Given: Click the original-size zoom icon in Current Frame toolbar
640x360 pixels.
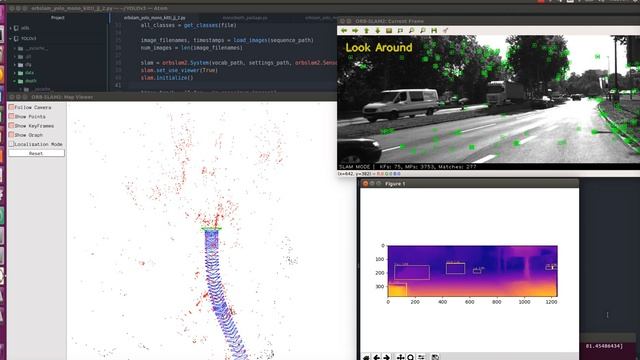Looking at the screenshot, I should click(x=389, y=31).
